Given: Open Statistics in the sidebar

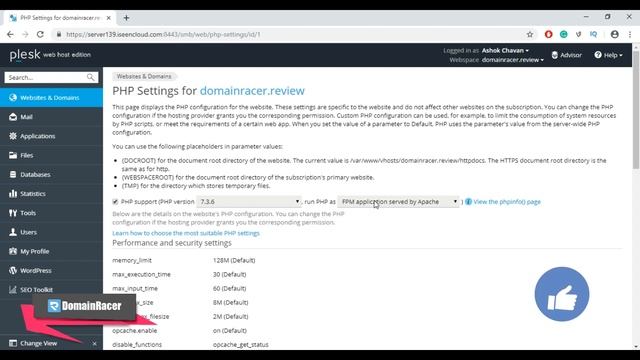Looking at the screenshot, I should click(51, 193).
